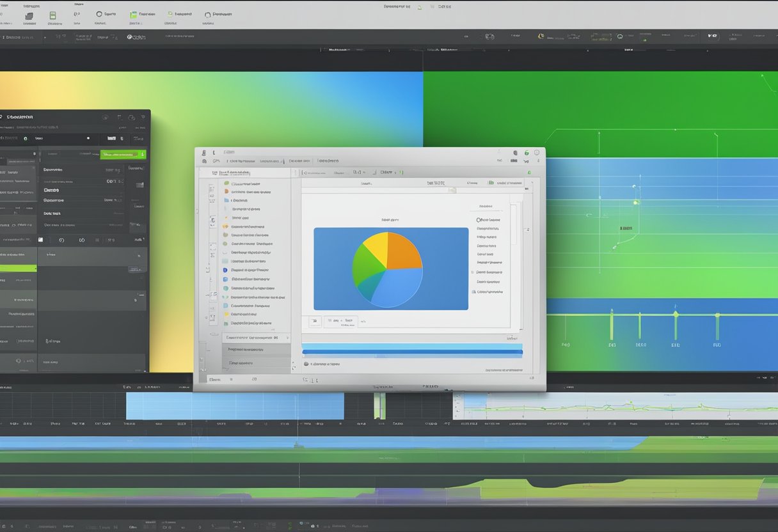The image size is (778, 532).
Task: Expand the collapsible section header below the sidebar list
Action: point(256,337)
